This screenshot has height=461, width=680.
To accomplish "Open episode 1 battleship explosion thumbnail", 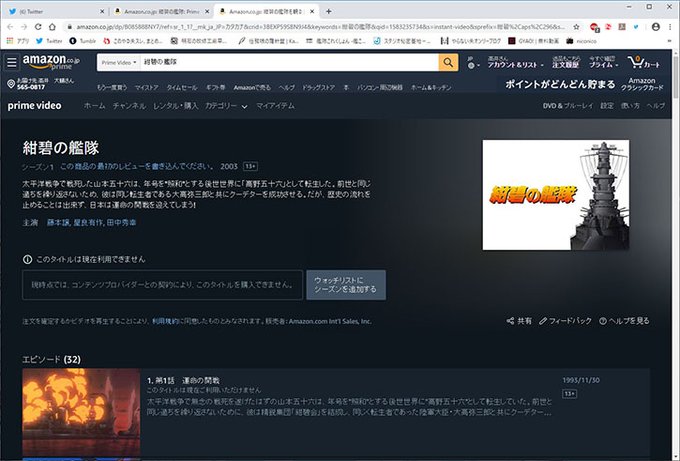I will click(x=81, y=413).
